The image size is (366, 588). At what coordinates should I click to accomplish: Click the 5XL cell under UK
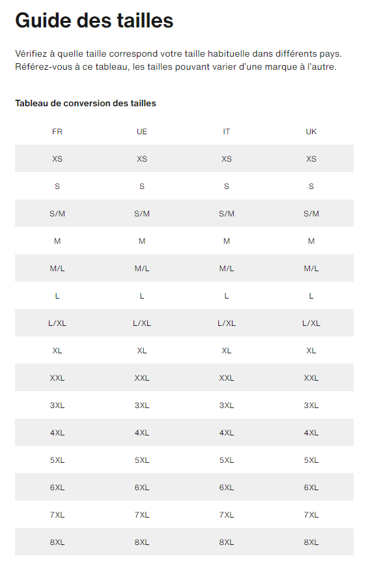[311, 460]
